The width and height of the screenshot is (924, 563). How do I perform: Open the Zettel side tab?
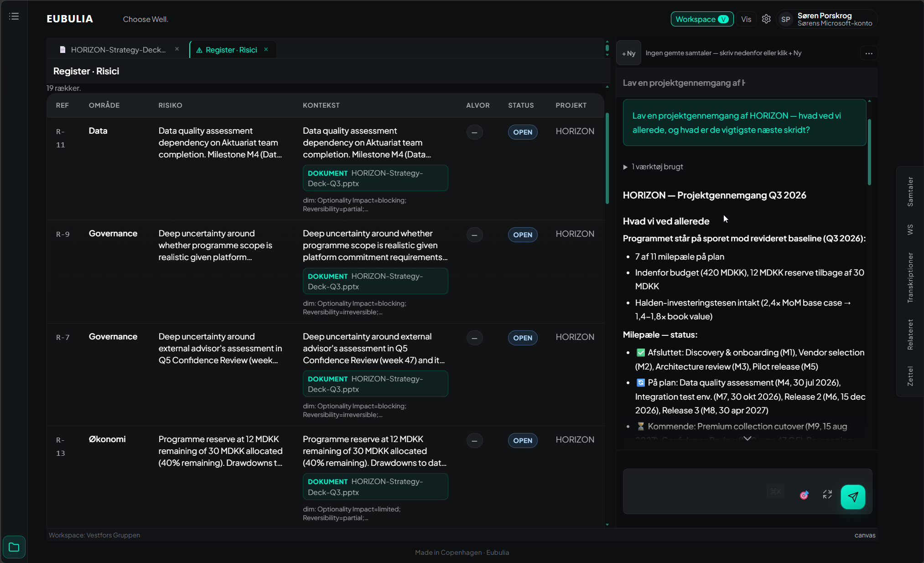pos(910,376)
